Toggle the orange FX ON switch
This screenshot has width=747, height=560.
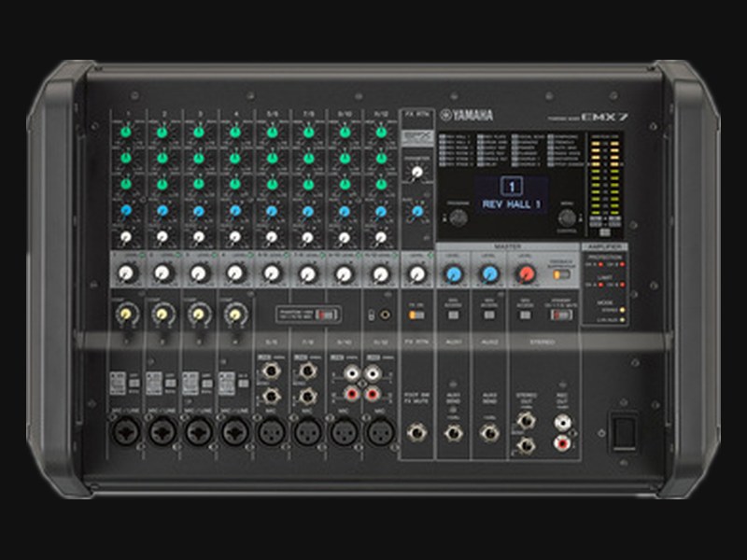[x=416, y=315]
